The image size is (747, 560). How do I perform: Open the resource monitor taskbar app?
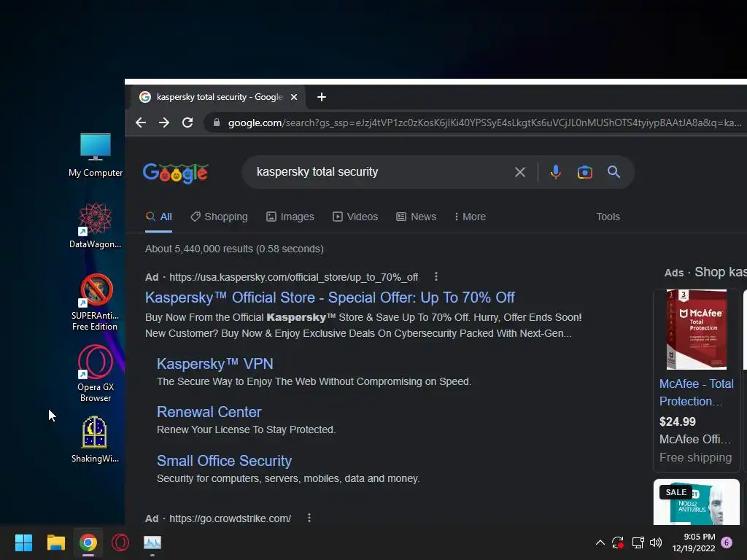pos(152,542)
